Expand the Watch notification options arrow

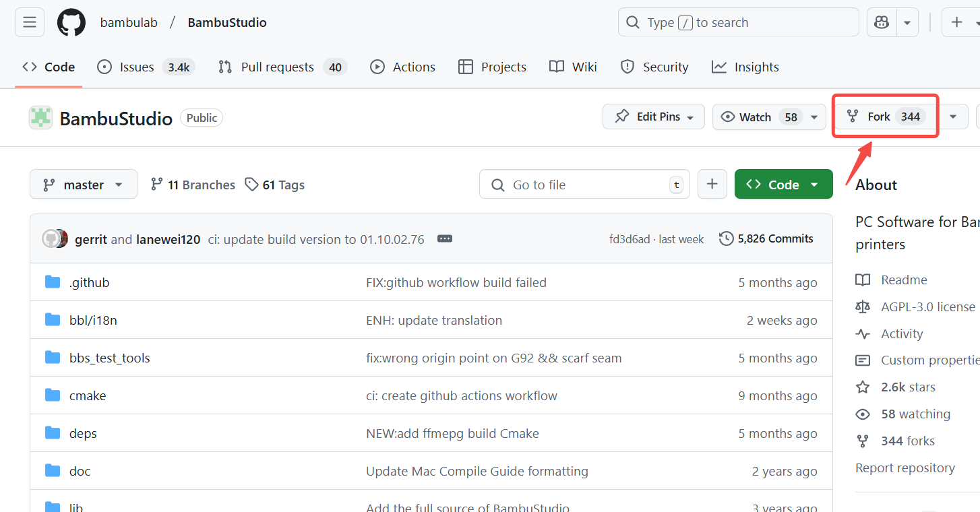816,117
